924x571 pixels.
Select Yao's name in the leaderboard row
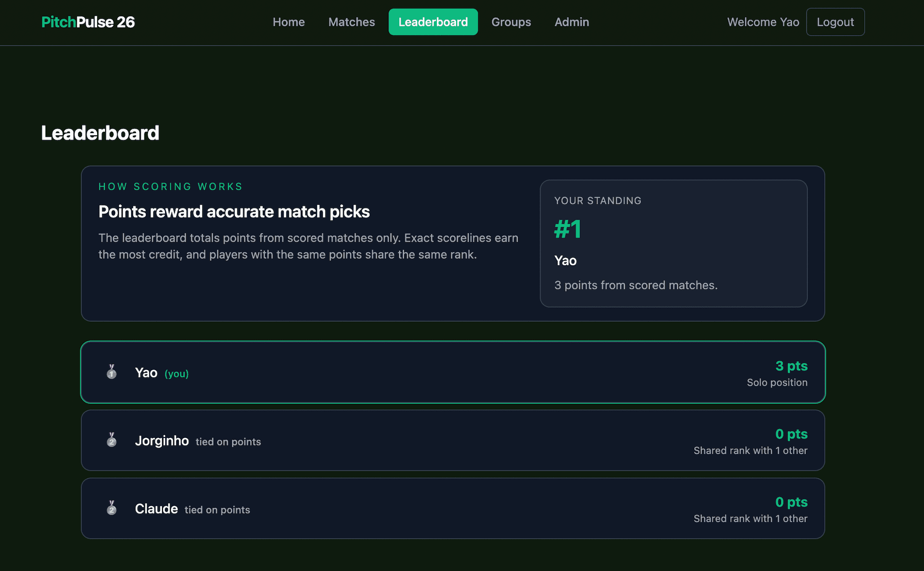pyautogui.click(x=146, y=373)
